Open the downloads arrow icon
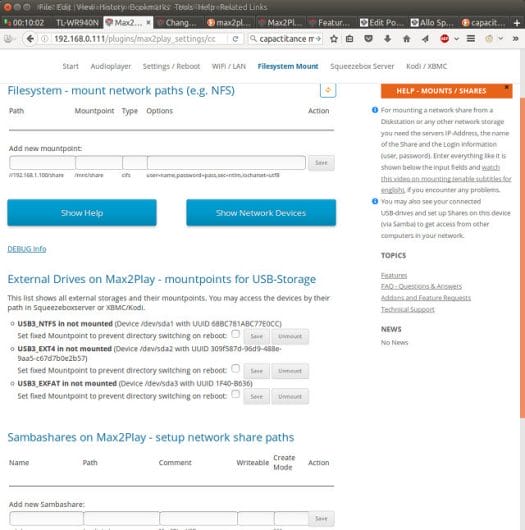This screenshot has width=525, height=530. tap(387, 39)
